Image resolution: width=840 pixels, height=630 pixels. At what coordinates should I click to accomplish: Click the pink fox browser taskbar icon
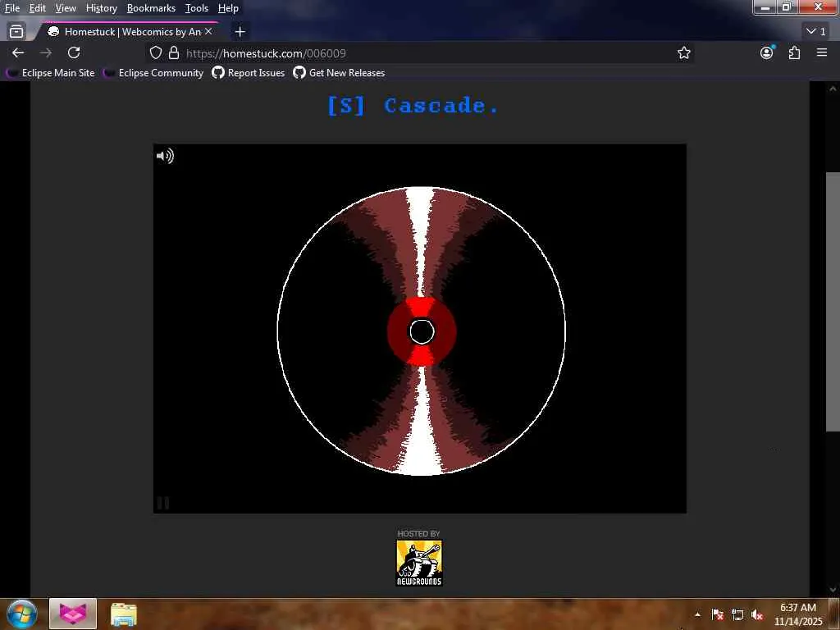tap(73, 614)
